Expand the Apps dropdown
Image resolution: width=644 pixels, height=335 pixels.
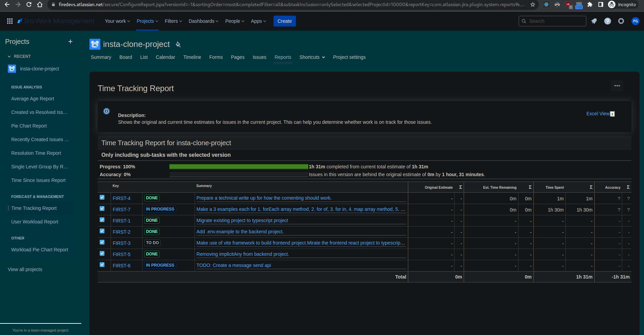pyautogui.click(x=259, y=21)
